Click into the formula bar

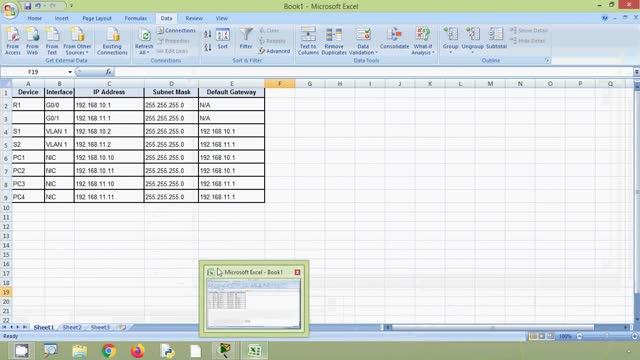[x=373, y=72]
